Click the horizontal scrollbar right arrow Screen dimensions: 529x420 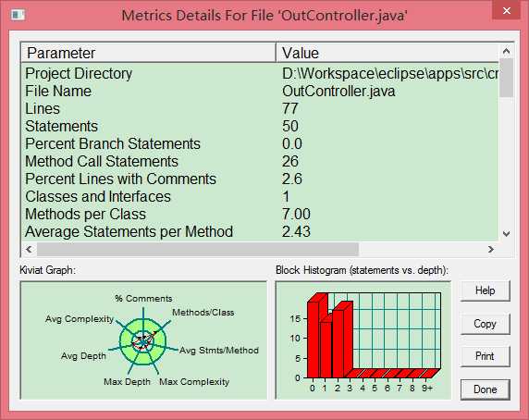[x=491, y=249]
